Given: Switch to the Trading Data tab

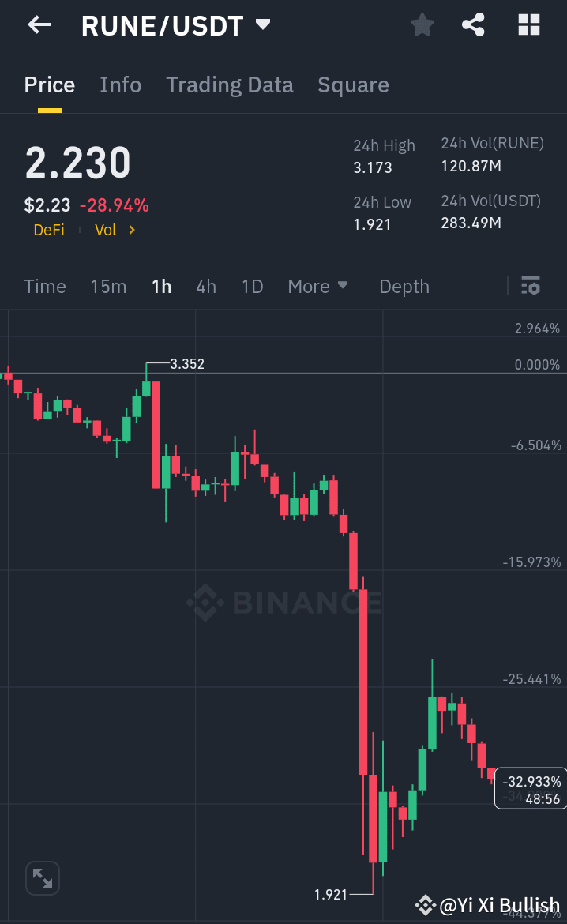Looking at the screenshot, I should [230, 85].
